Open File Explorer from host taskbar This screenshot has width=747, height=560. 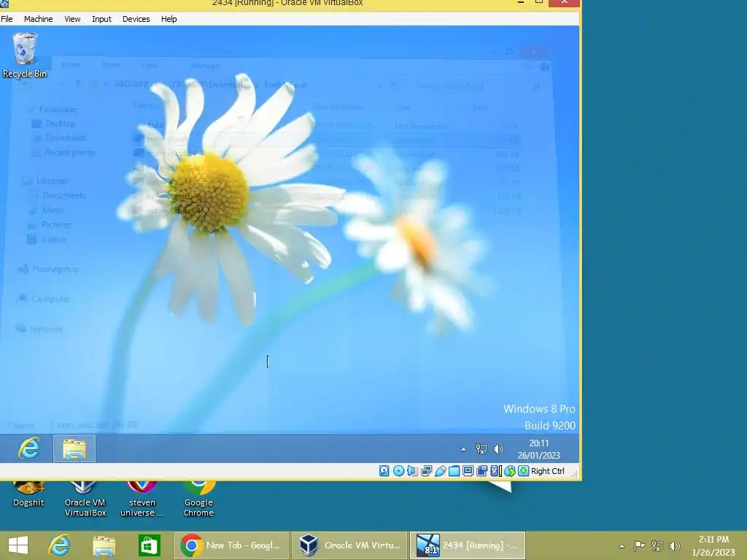point(104,545)
